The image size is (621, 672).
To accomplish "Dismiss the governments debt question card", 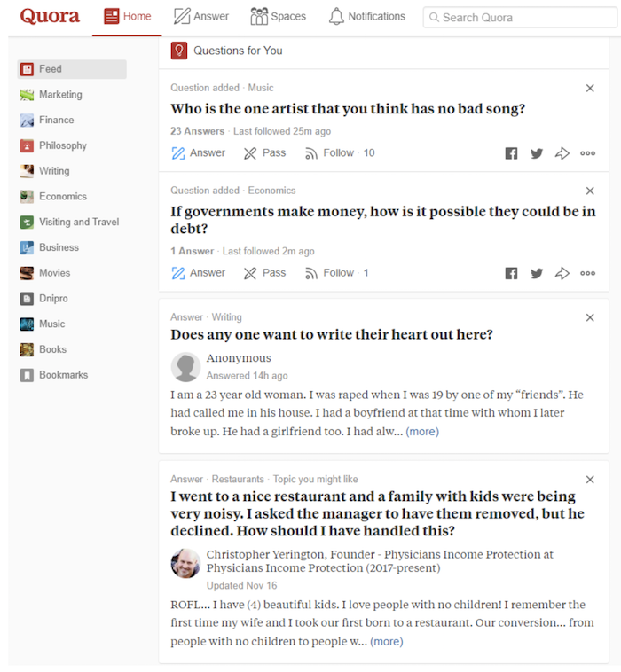I will pyautogui.click(x=590, y=191).
